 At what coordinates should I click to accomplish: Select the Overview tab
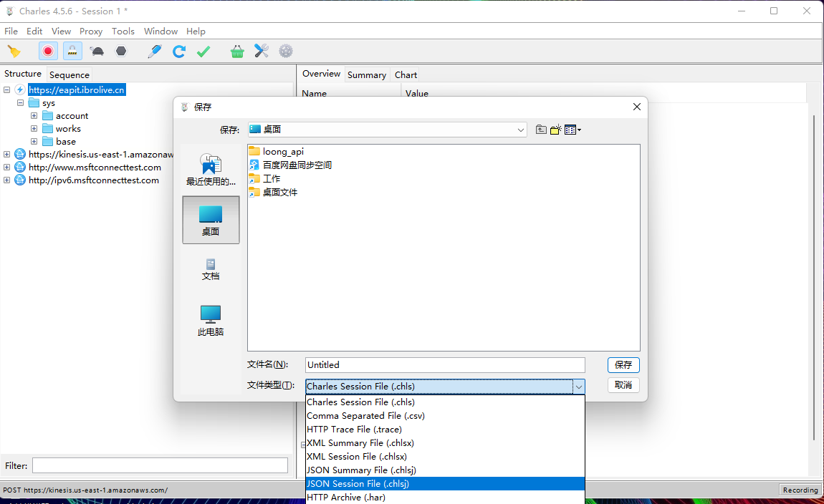[321, 74]
